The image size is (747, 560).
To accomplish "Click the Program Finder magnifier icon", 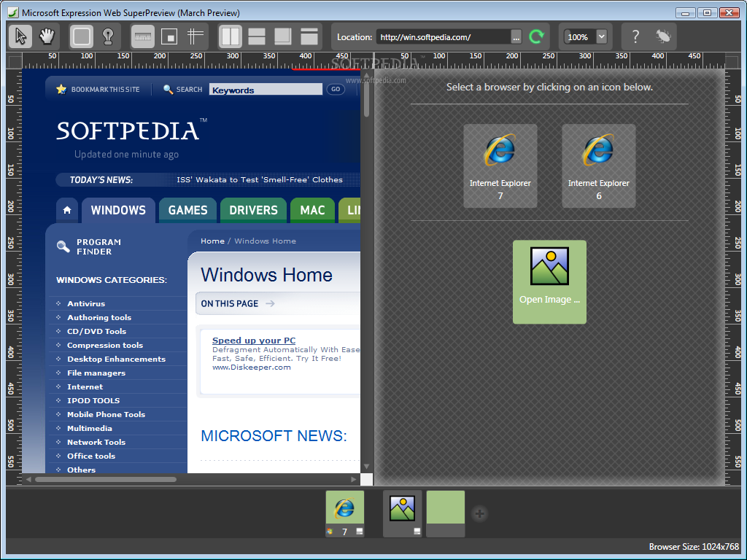I will [x=63, y=246].
